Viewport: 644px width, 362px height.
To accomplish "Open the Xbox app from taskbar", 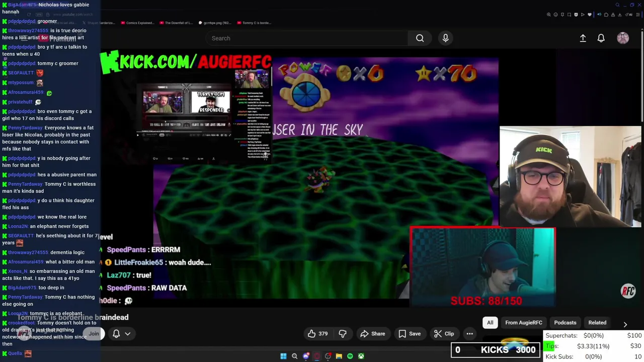I will pos(361,356).
